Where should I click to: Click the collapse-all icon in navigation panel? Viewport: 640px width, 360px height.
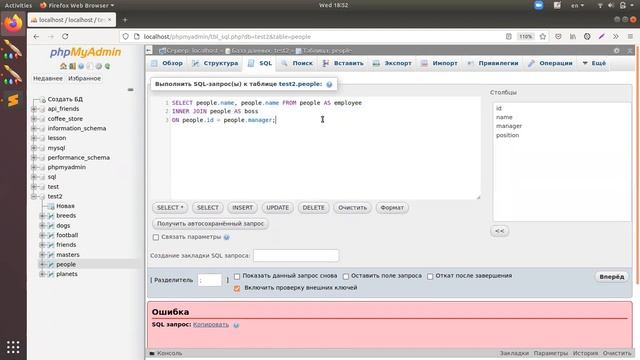click(x=131, y=89)
